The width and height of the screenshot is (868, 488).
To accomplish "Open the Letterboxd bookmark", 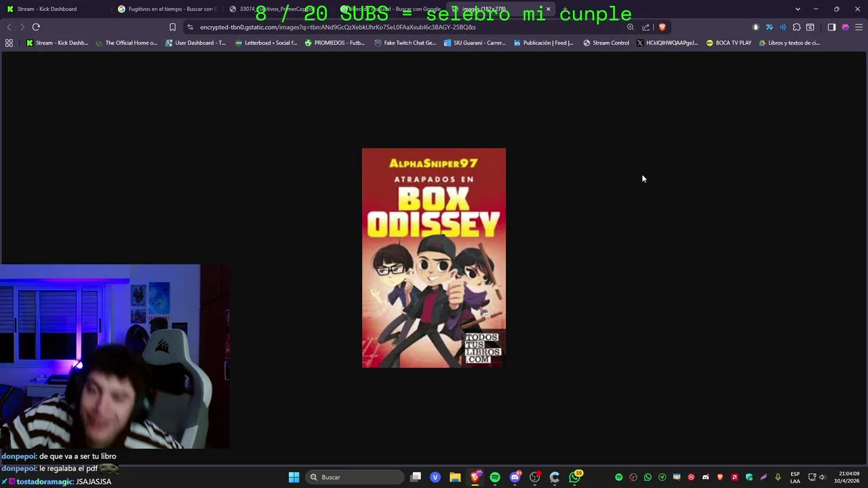I will pos(266,43).
